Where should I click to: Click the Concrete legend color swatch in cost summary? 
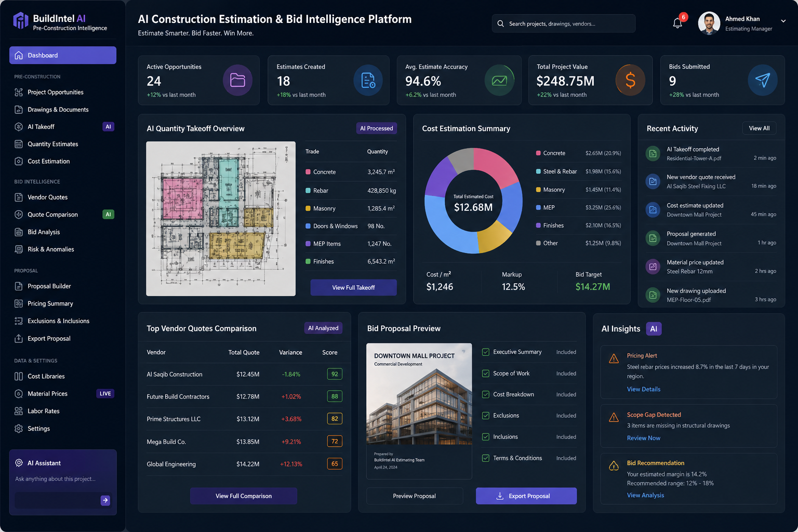click(538, 153)
